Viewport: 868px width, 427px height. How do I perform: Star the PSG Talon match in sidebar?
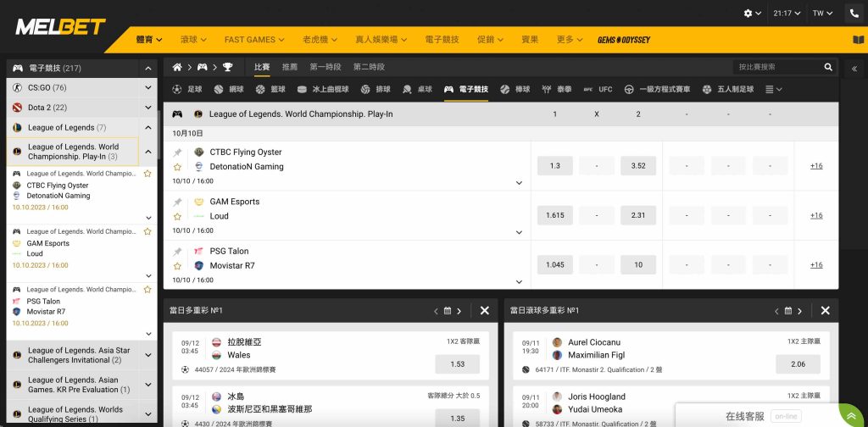(147, 289)
